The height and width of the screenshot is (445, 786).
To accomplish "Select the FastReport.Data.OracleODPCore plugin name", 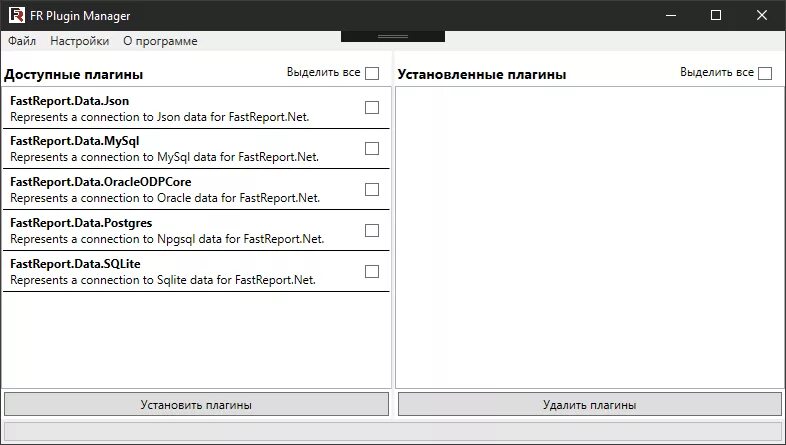I will 101,181.
